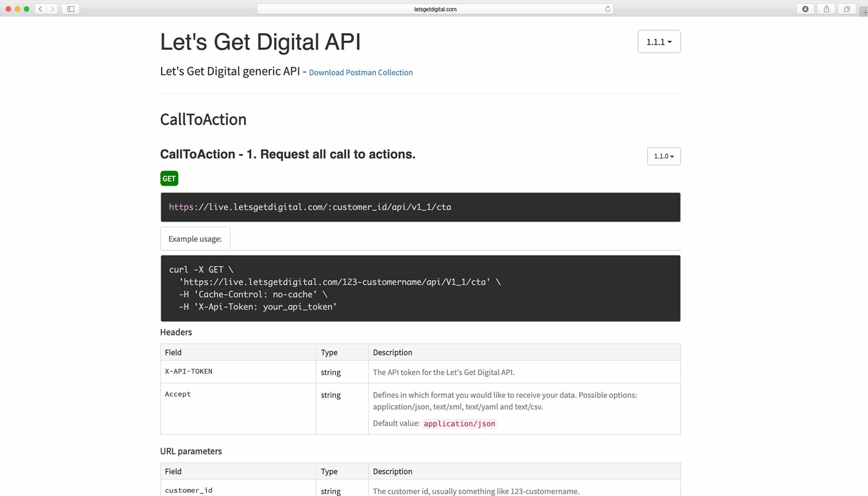Click the cta endpoint URL code block
The image size is (868, 496).
coord(420,207)
